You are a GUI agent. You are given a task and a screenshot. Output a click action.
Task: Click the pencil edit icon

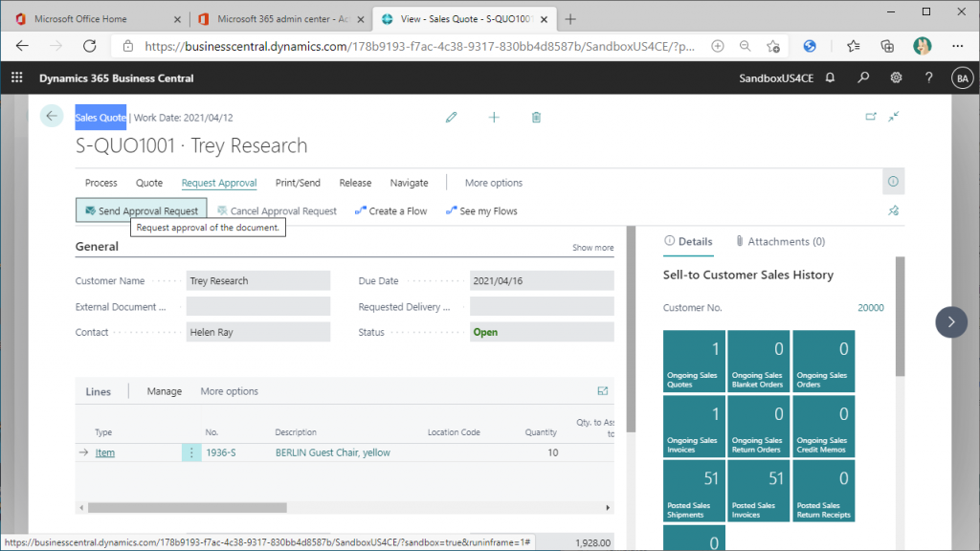[x=452, y=117]
